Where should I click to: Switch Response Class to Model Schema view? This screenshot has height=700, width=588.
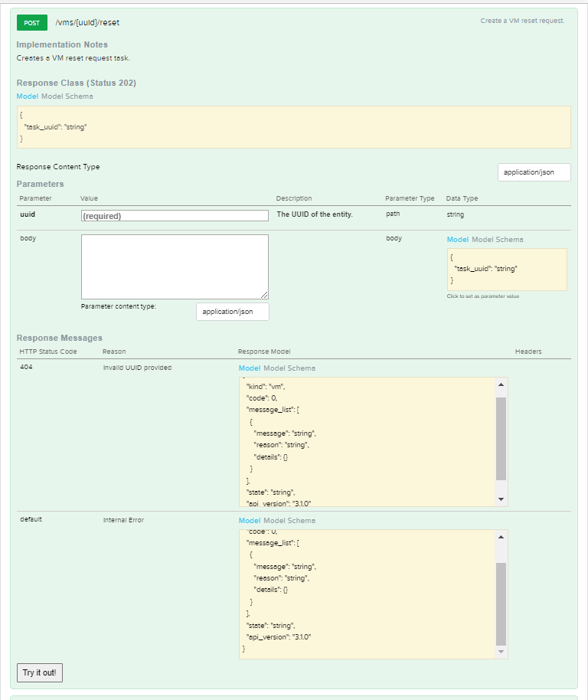pyautogui.click(x=67, y=96)
